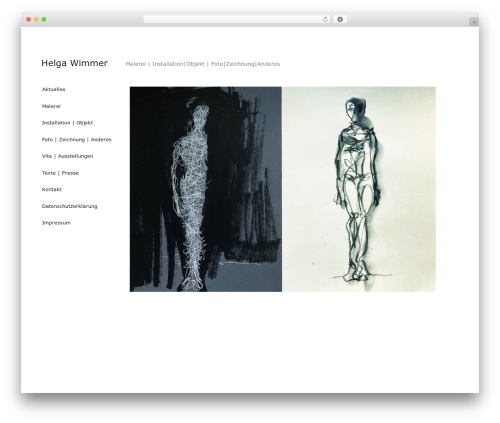Open Foto | Zeichnung | Anderes sidebar link
Image resolution: width=500 pixels, height=423 pixels.
pos(76,139)
